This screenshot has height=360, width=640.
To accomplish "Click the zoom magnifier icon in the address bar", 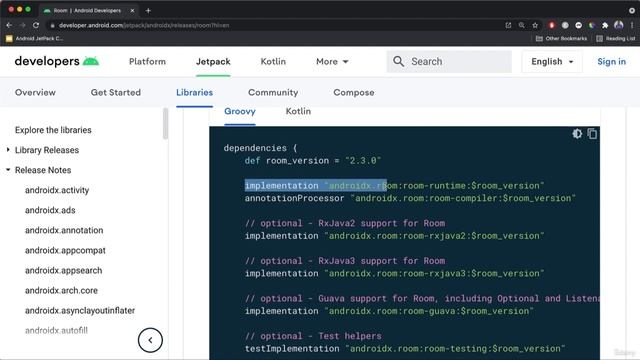I will [522, 25].
